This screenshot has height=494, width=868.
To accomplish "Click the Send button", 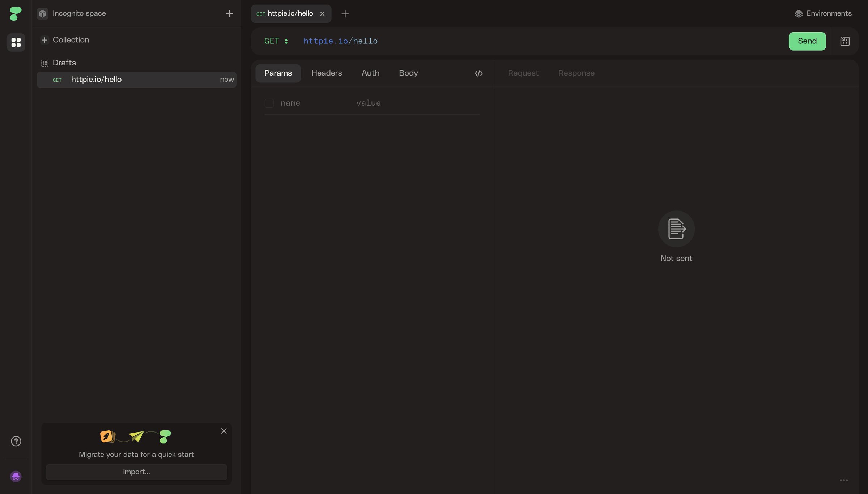I will [807, 41].
